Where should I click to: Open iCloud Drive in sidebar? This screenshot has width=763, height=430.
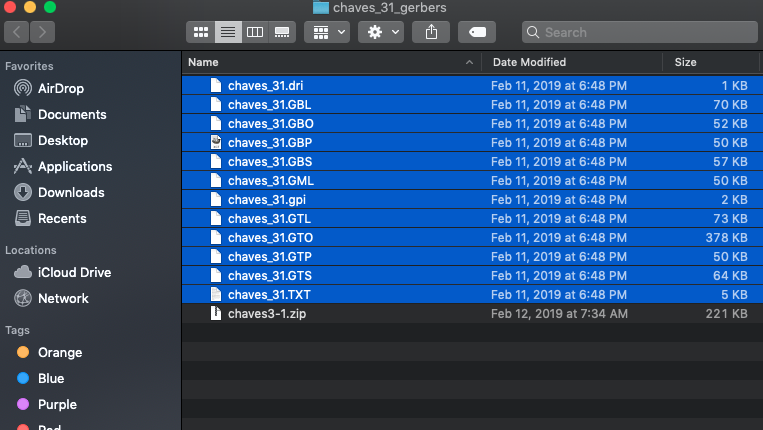click(74, 272)
